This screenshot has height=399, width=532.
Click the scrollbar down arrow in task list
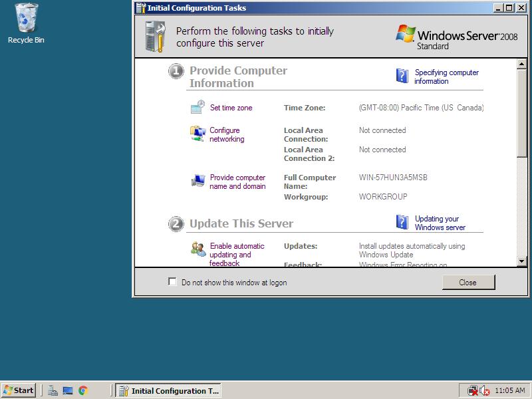[521, 261]
